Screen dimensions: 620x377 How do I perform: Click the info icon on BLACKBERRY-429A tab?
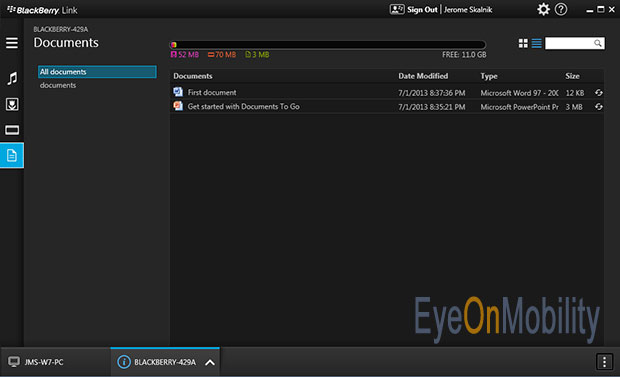tap(124, 362)
